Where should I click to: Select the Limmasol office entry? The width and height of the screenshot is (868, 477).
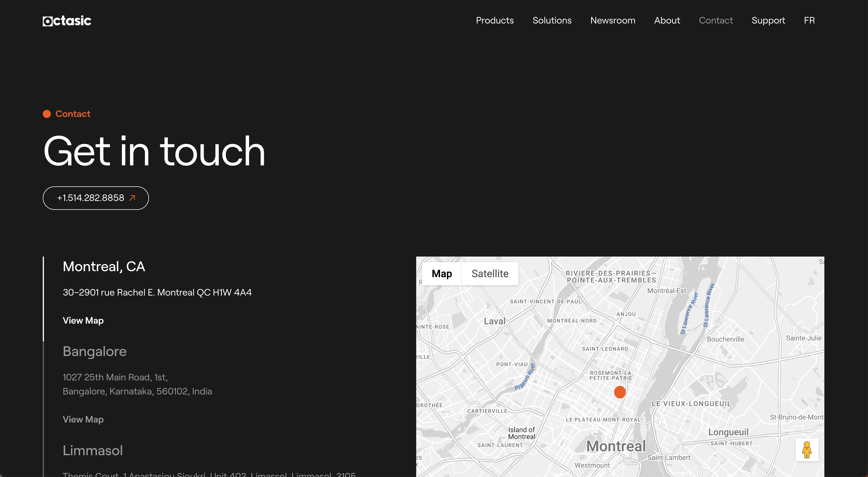pyautogui.click(x=93, y=450)
